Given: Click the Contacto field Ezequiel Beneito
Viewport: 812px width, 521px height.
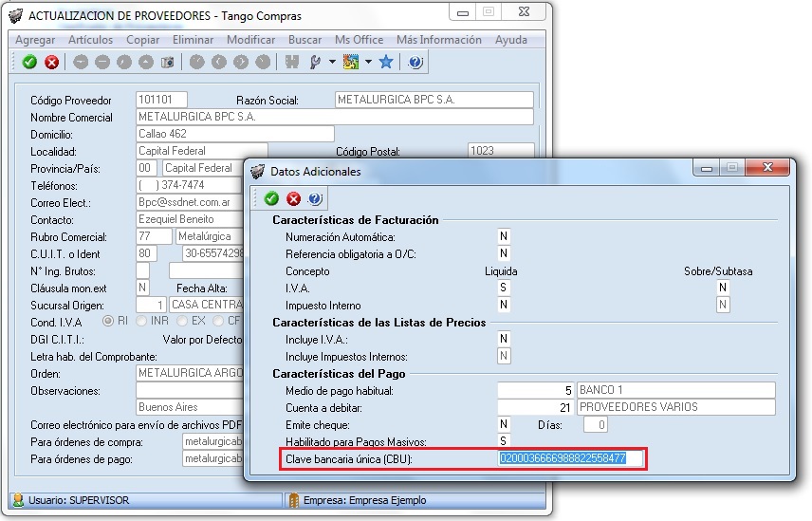Looking at the screenshot, I should point(190,219).
